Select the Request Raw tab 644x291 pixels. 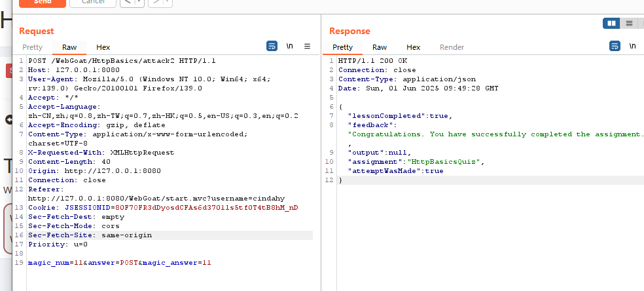click(69, 47)
